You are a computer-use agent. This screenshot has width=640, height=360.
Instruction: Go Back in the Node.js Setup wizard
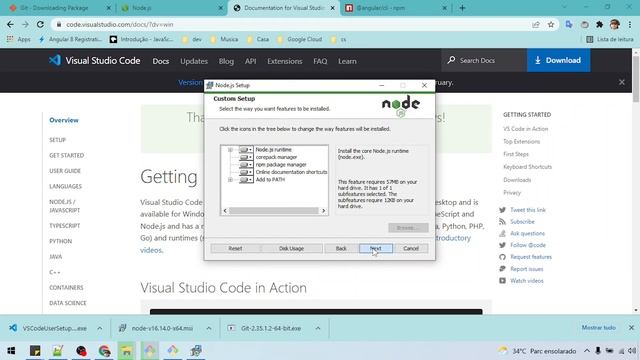[341, 248]
